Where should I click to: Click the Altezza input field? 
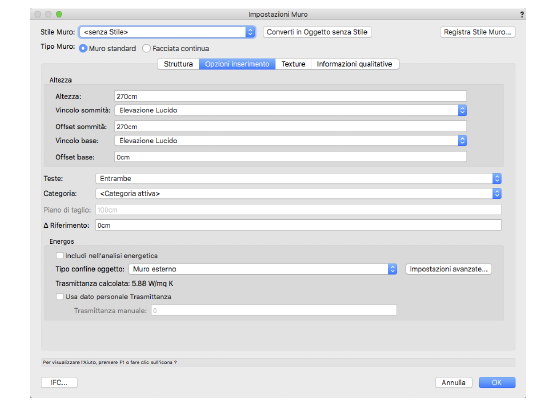[x=290, y=96]
